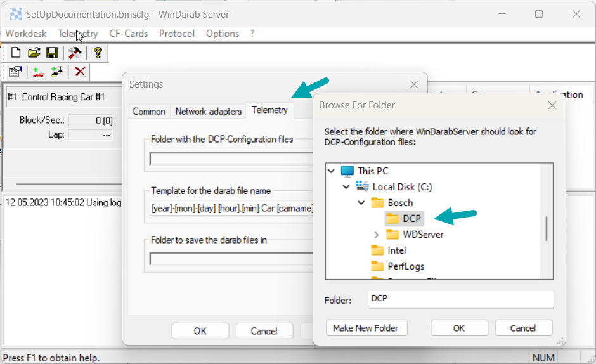Close the Browse For Folder dialog

point(552,105)
